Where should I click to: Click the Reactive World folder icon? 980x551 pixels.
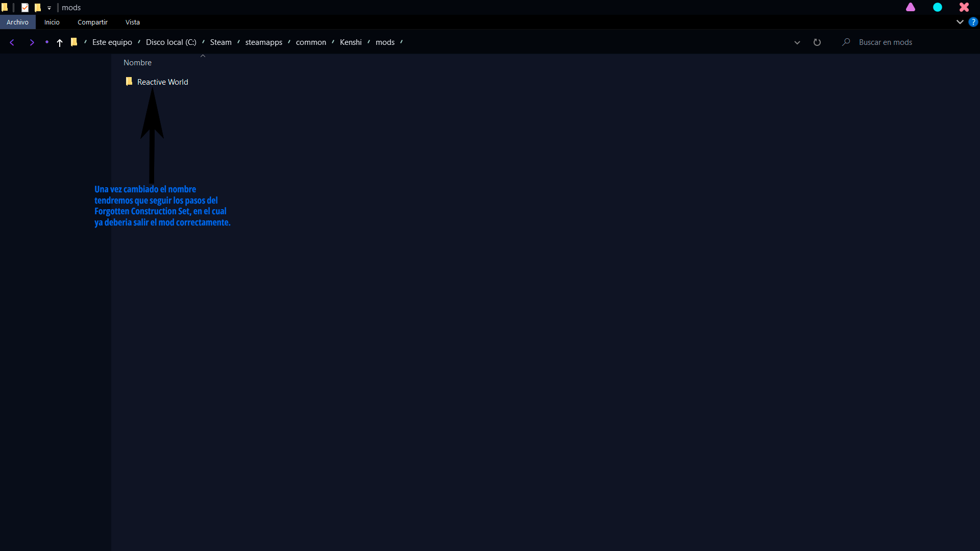[129, 82]
